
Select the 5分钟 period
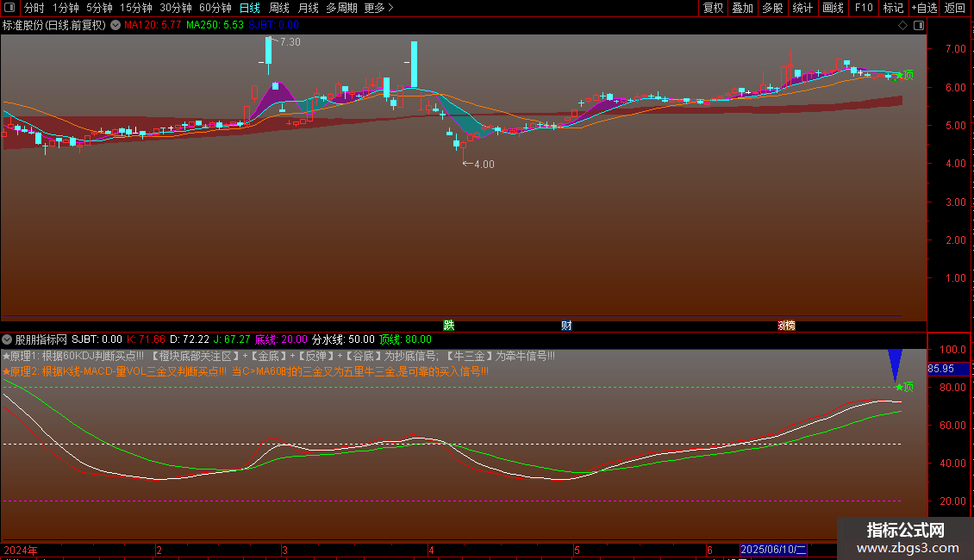click(x=99, y=8)
